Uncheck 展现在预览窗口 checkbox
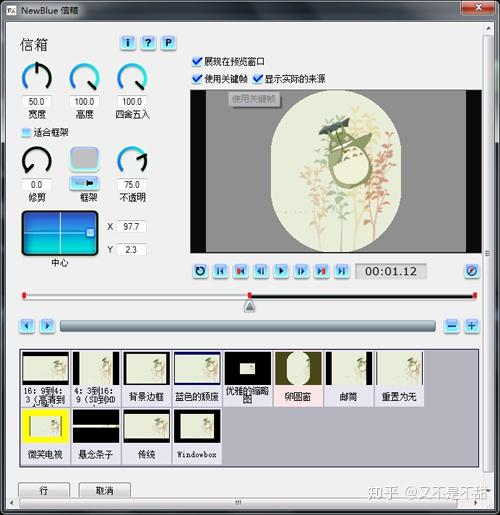The height and width of the screenshot is (515, 500). (x=197, y=61)
